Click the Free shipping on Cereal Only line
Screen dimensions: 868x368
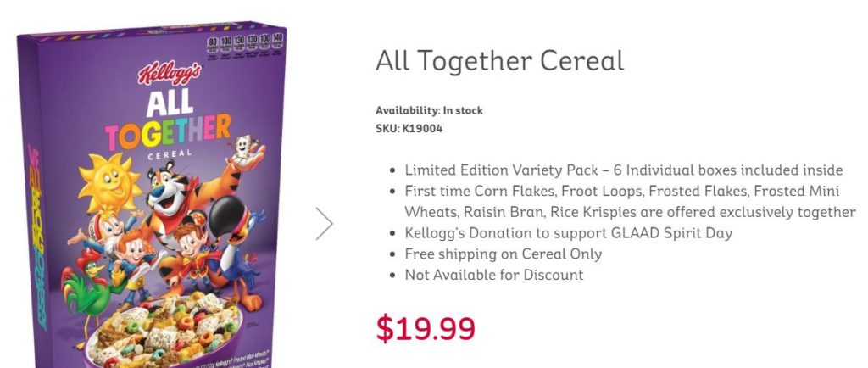(504, 254)
